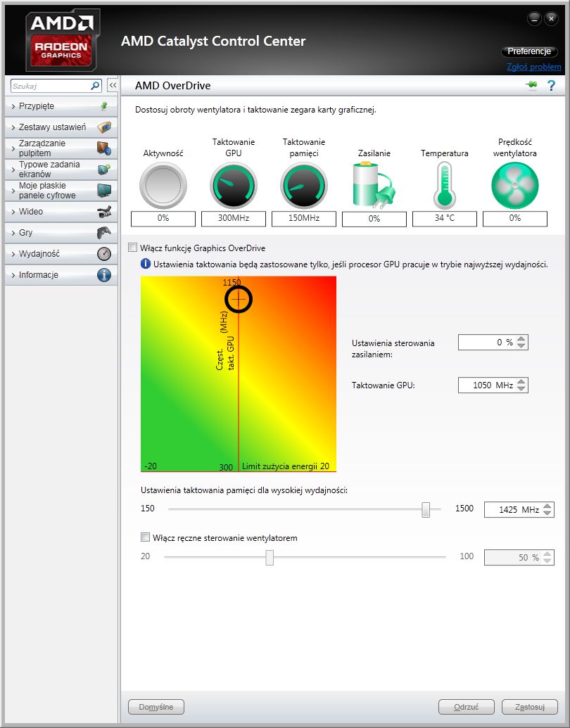Click the fan speed slider handle
Screen dimensions: 570x728
coord(270,557)
